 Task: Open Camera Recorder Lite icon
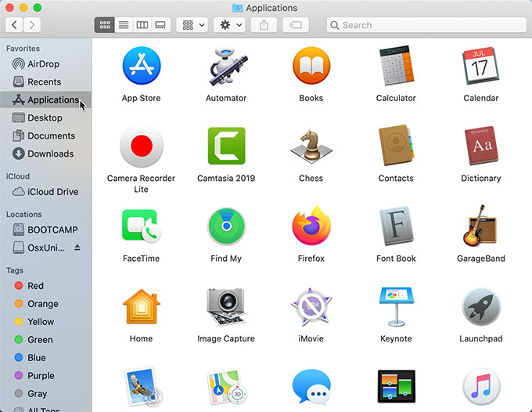142,146
